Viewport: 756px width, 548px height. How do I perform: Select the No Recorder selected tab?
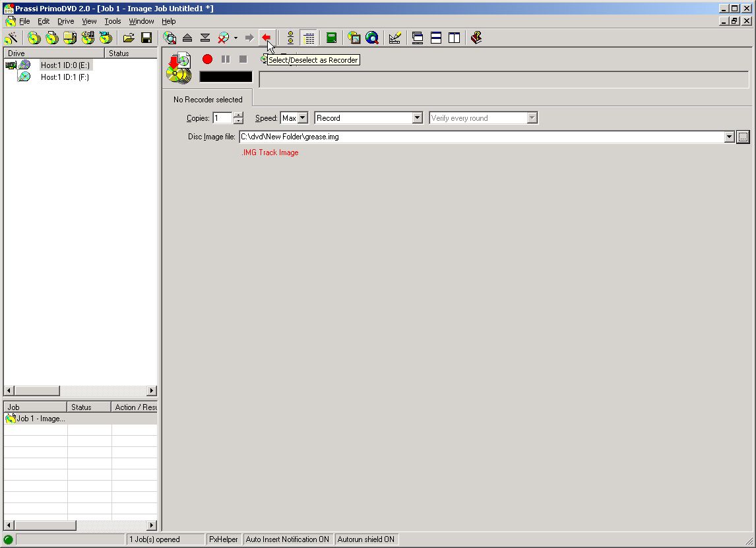click(208, 100)
